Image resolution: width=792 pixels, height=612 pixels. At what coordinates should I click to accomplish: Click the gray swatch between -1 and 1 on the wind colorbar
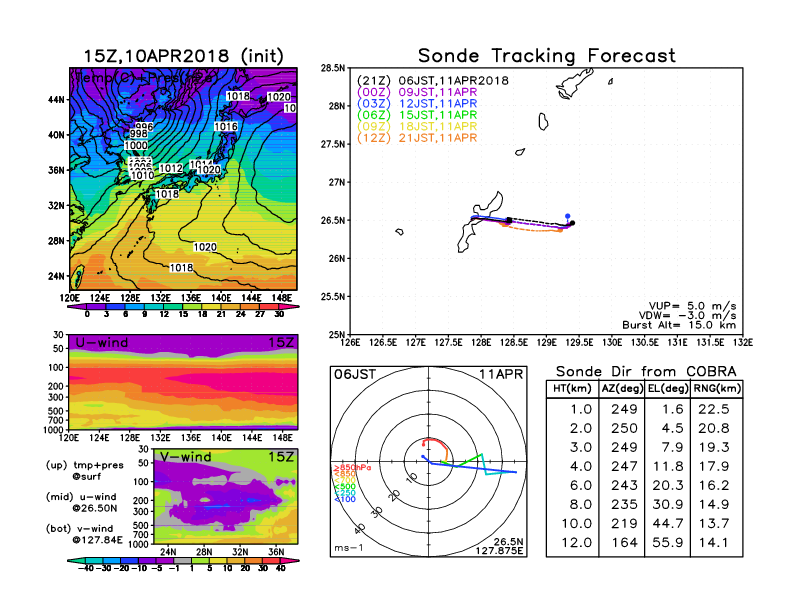click(183, 560)
